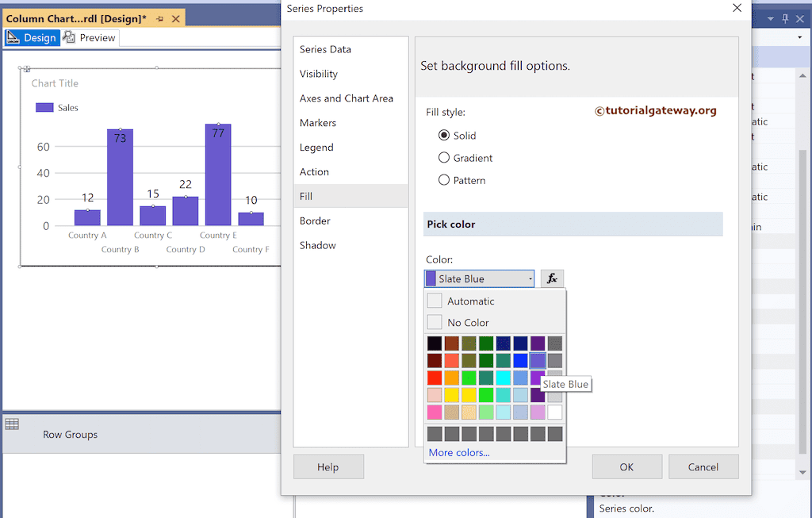The height and width of the screenshot is (518, 812).
Task: Click the scroll up arrow in properties panel
Action: (802, 75)
